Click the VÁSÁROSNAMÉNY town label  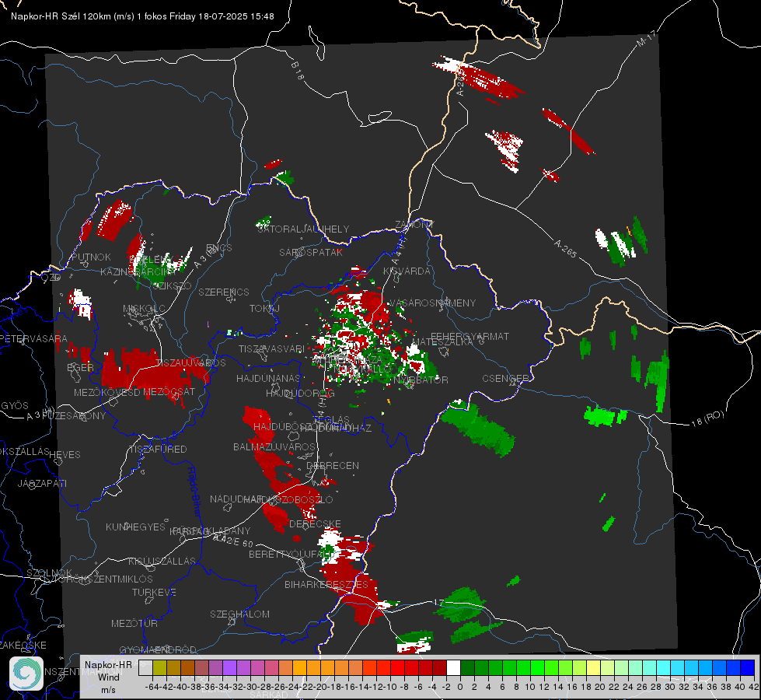(x=432, y=303)
